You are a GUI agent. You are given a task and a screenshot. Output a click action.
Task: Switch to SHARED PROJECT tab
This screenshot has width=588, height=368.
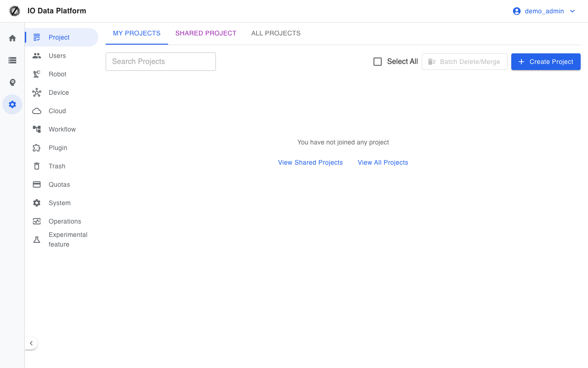pyautogui.click(x=206, y=33)
